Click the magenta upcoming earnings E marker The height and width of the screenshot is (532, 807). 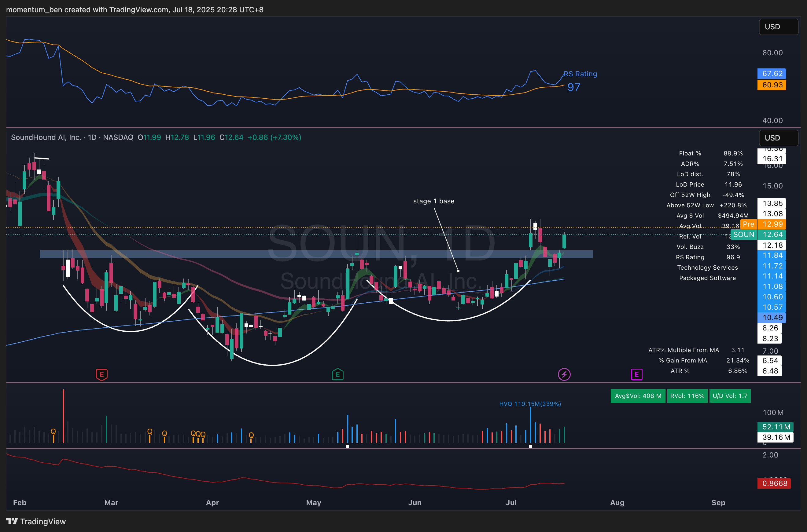(x=636, y=375)
